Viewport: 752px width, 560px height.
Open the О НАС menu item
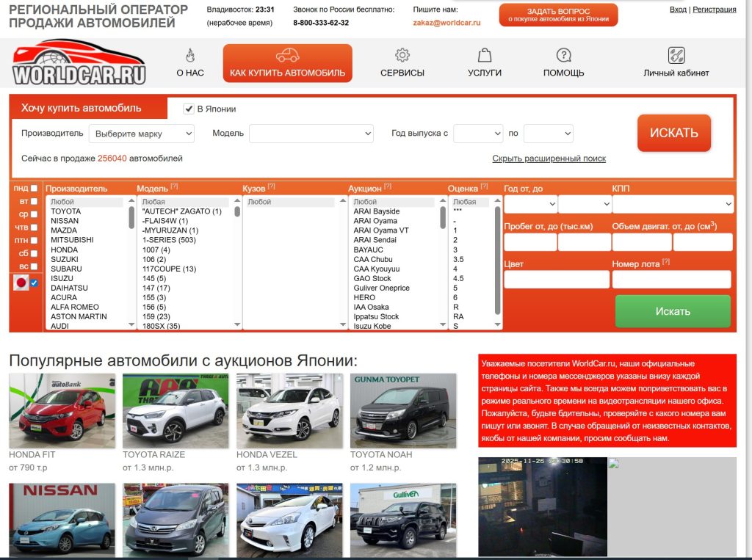(189, 62)
